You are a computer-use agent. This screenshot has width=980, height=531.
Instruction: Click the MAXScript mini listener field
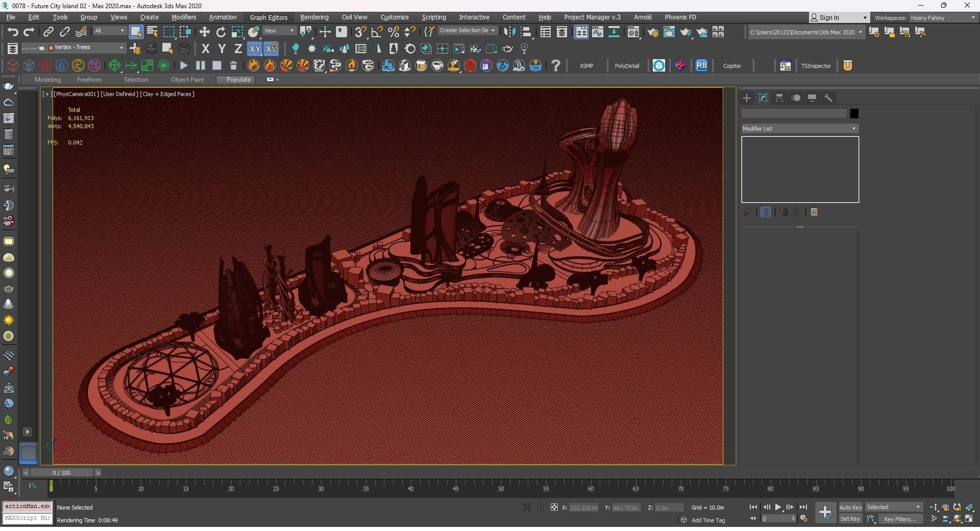(28, 518)
